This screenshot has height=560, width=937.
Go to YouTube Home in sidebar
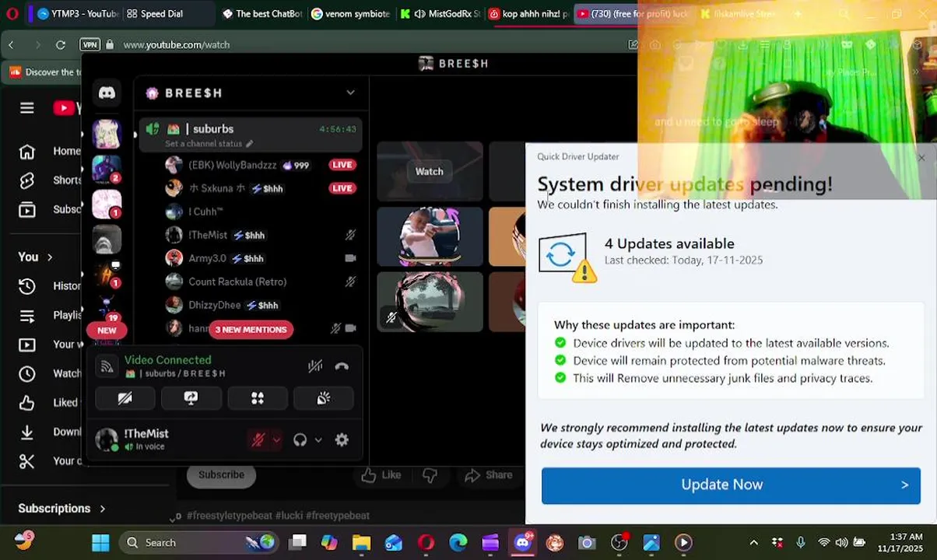coord(50,151)
